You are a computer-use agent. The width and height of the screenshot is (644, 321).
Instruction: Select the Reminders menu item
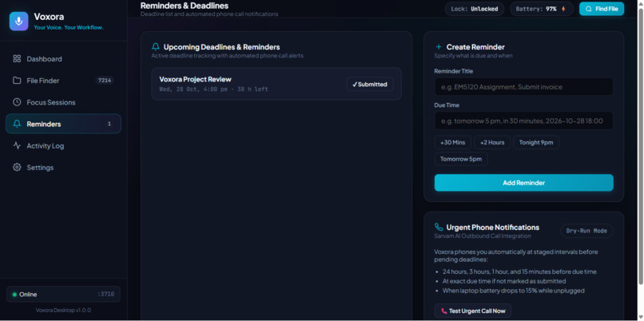point(63,124)
